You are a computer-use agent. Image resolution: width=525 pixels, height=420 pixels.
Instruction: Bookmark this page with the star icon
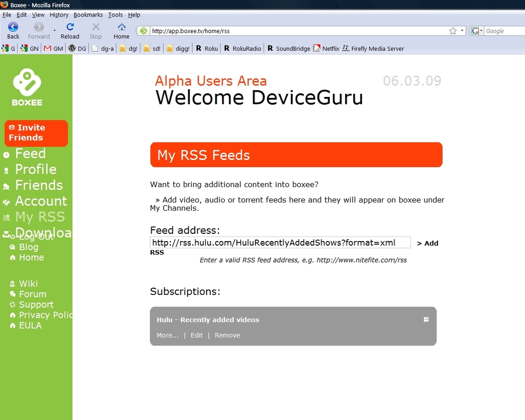tap(453, 31)
